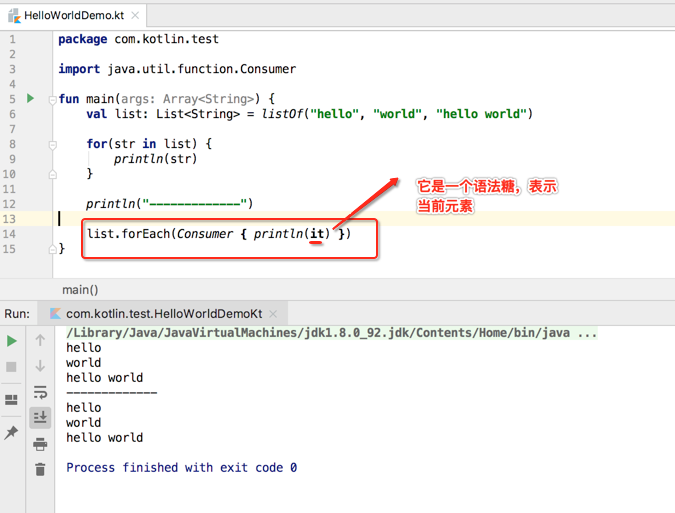Click the underlined it keyword
The width and height of the screenshot is (675, 513).
[317, 234]
